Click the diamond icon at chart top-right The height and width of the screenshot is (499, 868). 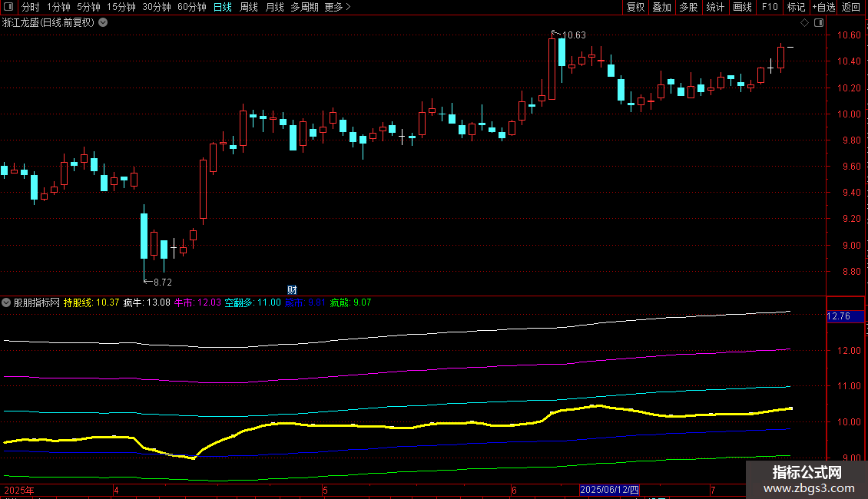pos(805,23)
